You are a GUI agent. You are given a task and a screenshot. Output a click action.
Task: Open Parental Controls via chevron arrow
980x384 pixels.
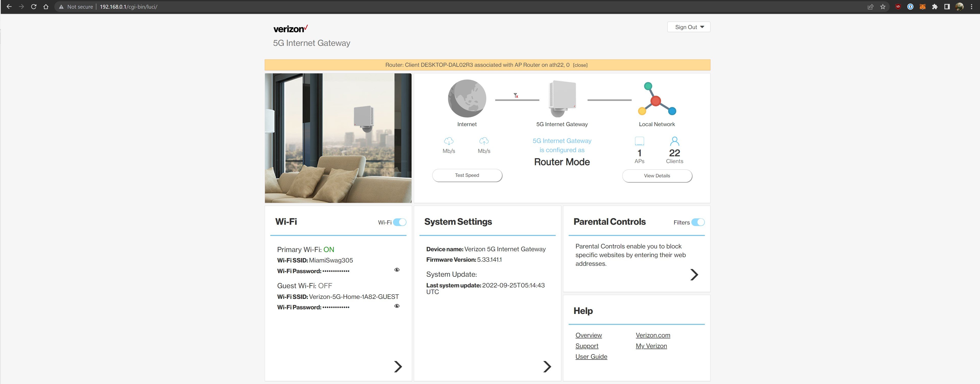[694, 274]
